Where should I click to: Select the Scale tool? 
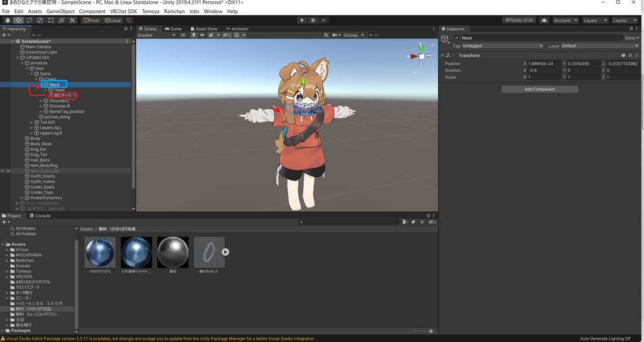[x=40, y=20]
